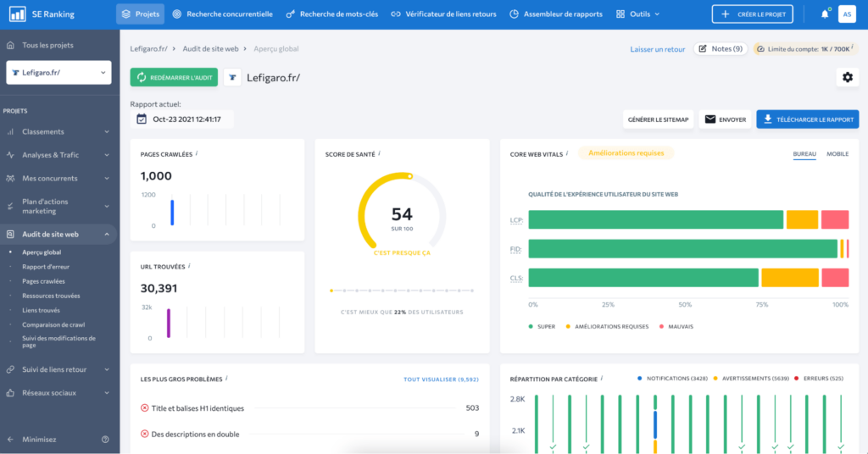Viewport: 868px width, 454px height.
Task: Click the Audit de site web icon
Action: (10, 234)
